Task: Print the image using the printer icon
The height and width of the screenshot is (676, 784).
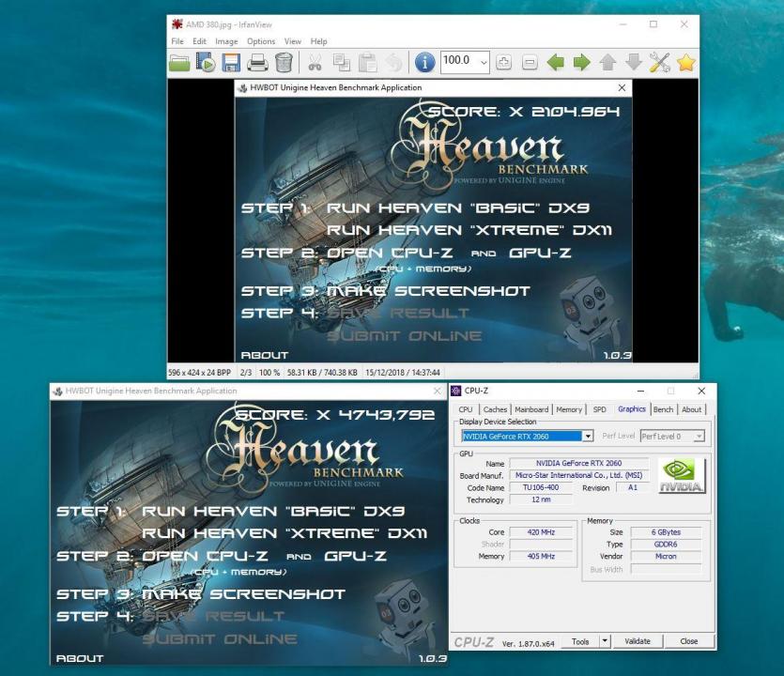Action: pos(257,63)
